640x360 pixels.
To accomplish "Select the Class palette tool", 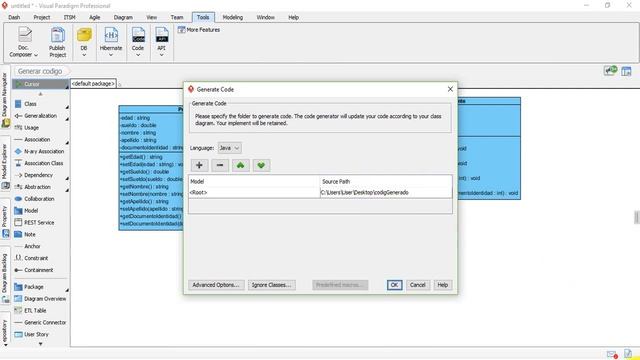I will tap(30, 104).
